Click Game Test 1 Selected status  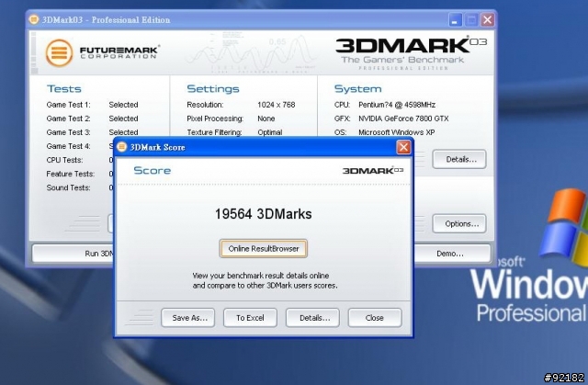[123, 105]
